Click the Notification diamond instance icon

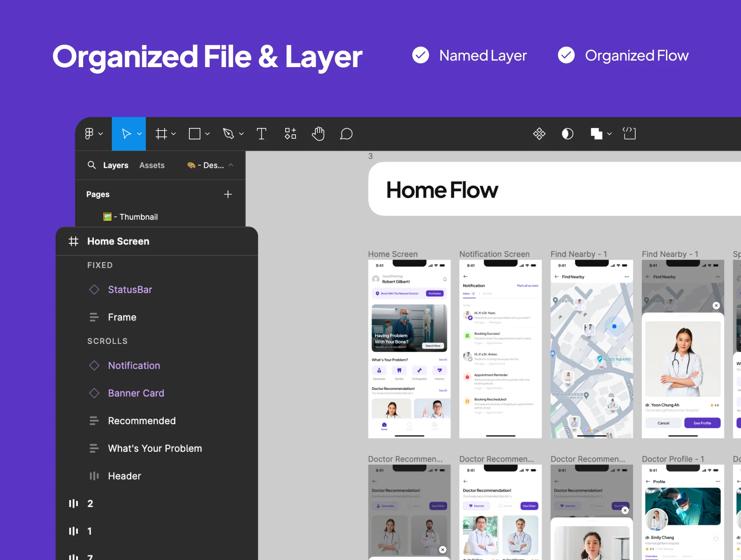(x=94, y=365)
